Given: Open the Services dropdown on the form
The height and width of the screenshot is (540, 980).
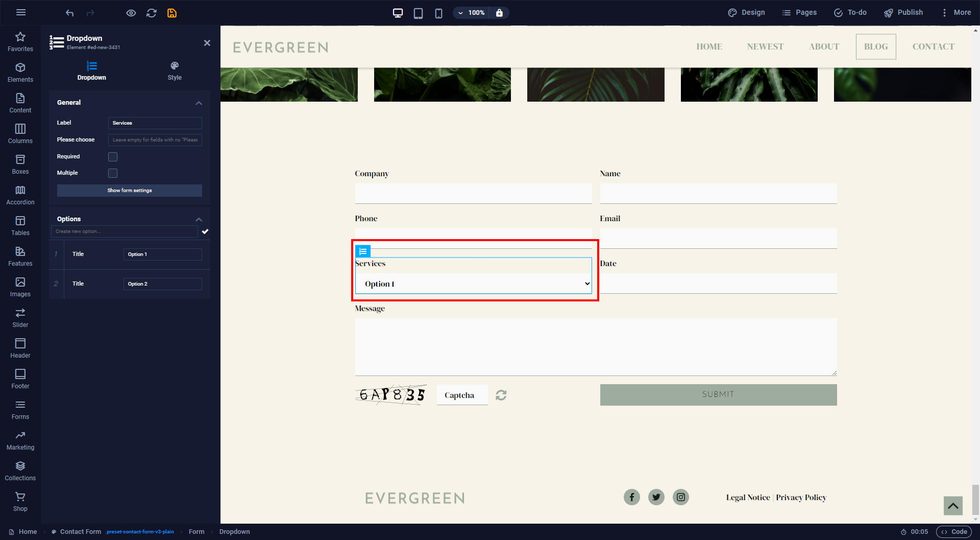Looking at the screenshot, I should coord(473,284).
